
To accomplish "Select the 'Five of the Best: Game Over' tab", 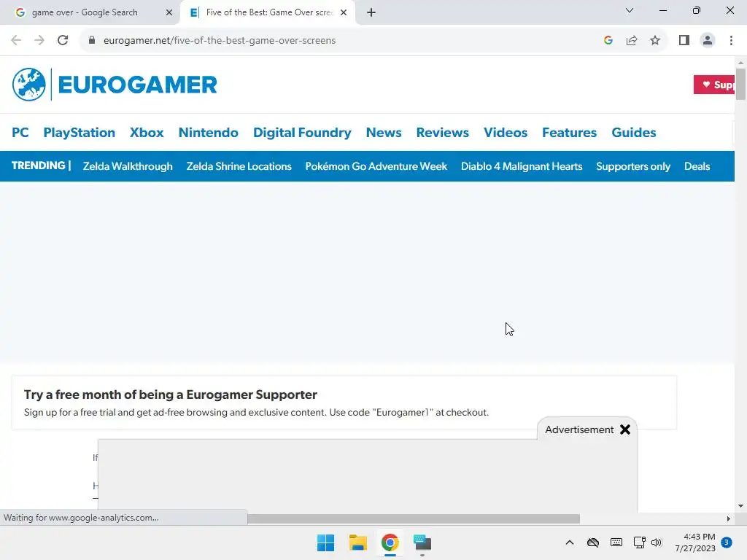I will click(267, 12).
